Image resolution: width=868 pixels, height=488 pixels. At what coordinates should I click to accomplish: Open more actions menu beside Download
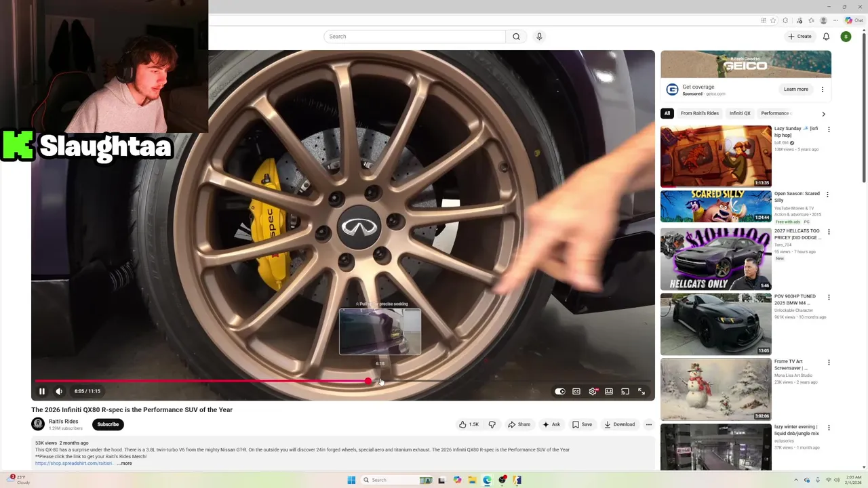pos(649,424)
